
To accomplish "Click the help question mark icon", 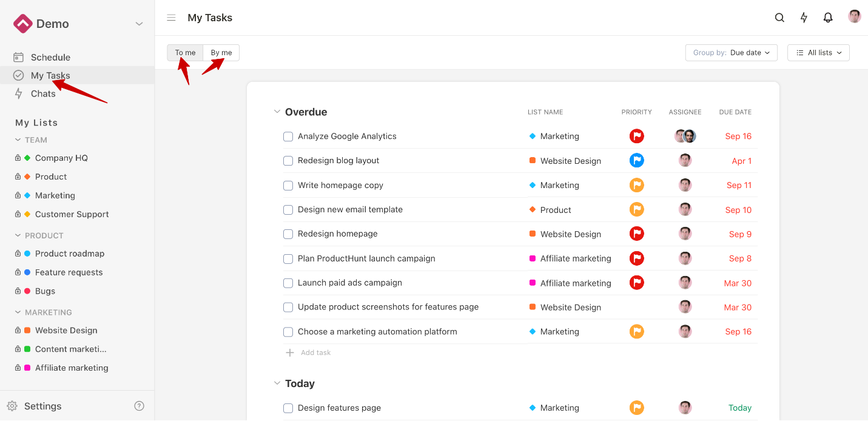I will click(140, 406).
